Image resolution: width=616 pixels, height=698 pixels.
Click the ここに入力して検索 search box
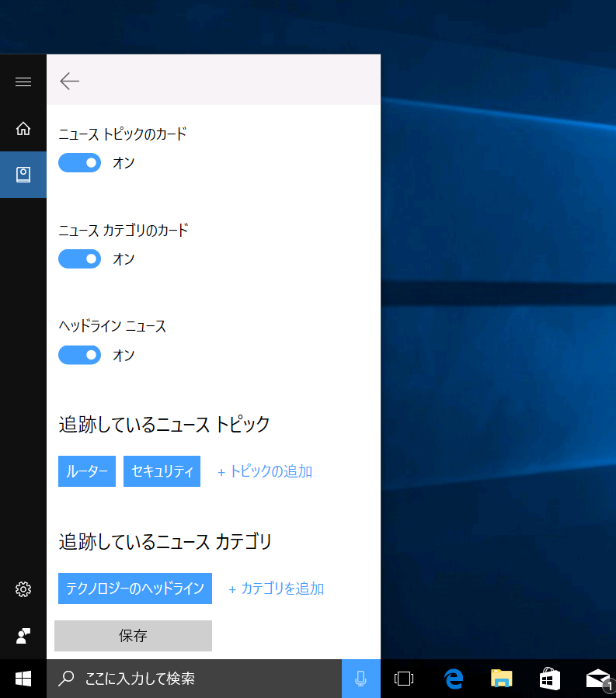coord(194,679)
